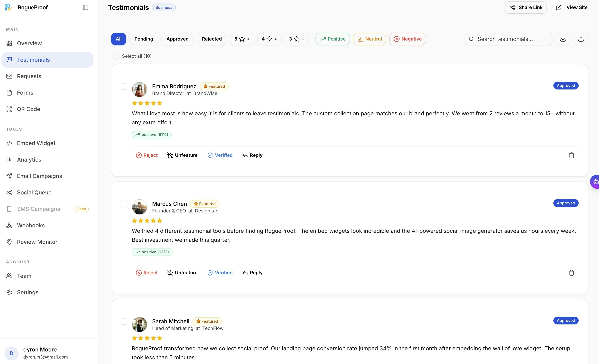Click the upload icon beside search bar
The image size is (599, 364).
(581, 39)
